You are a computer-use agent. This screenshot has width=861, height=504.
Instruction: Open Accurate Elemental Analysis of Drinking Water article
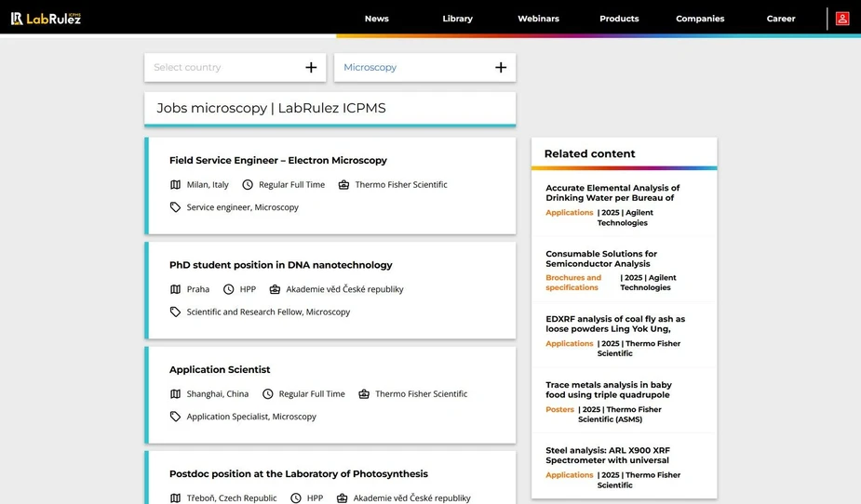(612, 193)
